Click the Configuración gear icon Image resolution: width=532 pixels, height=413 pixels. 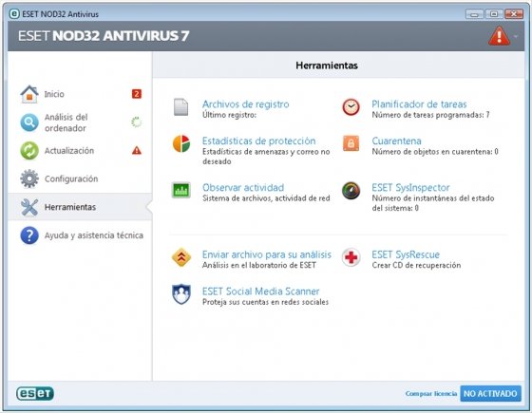29,178
